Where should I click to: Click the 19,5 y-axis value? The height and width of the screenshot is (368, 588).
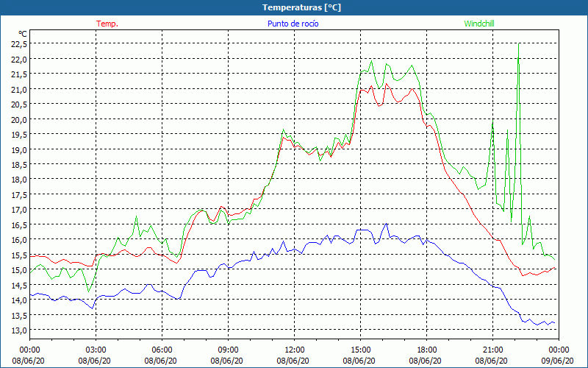(19, 135)
